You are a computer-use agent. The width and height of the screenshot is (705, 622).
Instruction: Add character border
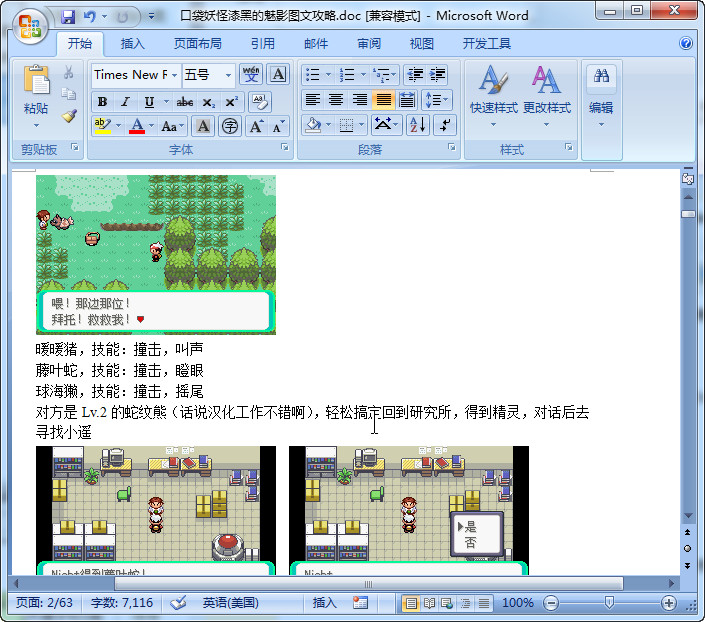[x=278, y=74]
